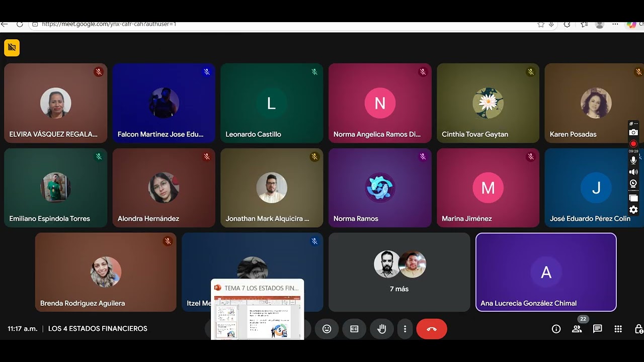Open the browser profile avatar
Image resolution: width=644 pixels, height=362 pixels.
tap(599, 24)
